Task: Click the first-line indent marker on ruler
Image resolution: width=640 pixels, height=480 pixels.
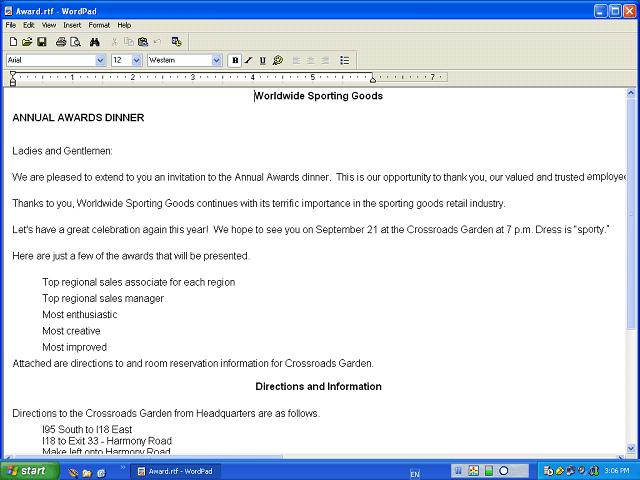Action: point(13,74)
